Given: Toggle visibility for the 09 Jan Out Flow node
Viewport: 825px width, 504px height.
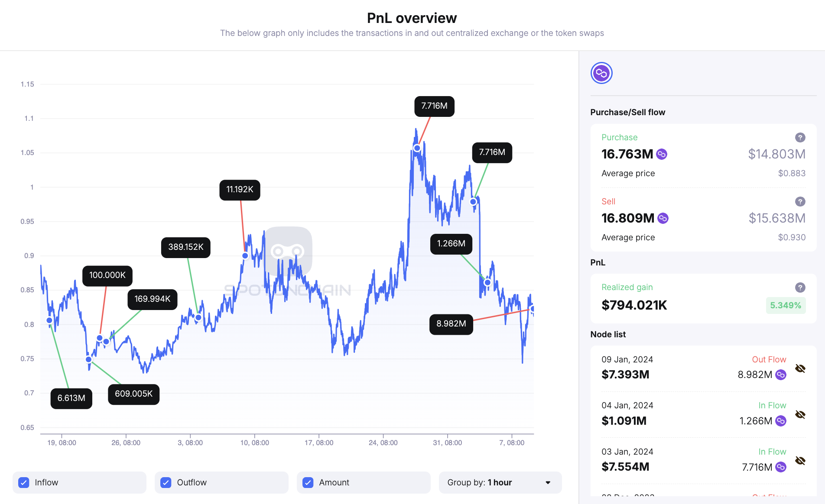Looking at the screenshot, I should point(799,368).
